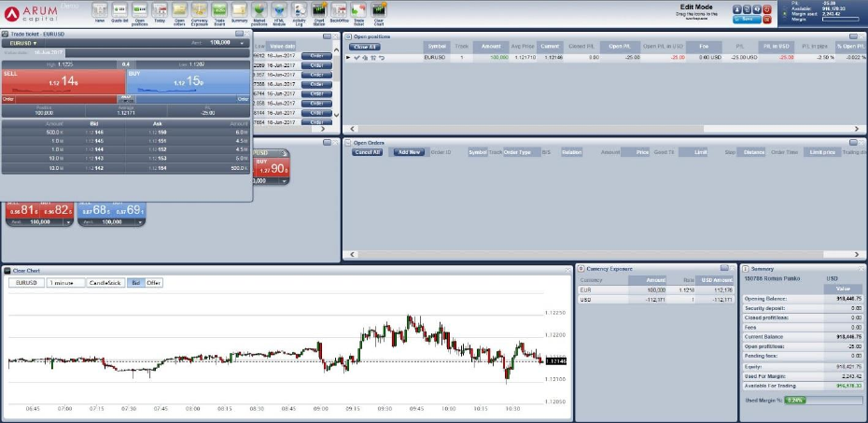Click the help question-mark icon near Edit Mode

click(757, 9)
